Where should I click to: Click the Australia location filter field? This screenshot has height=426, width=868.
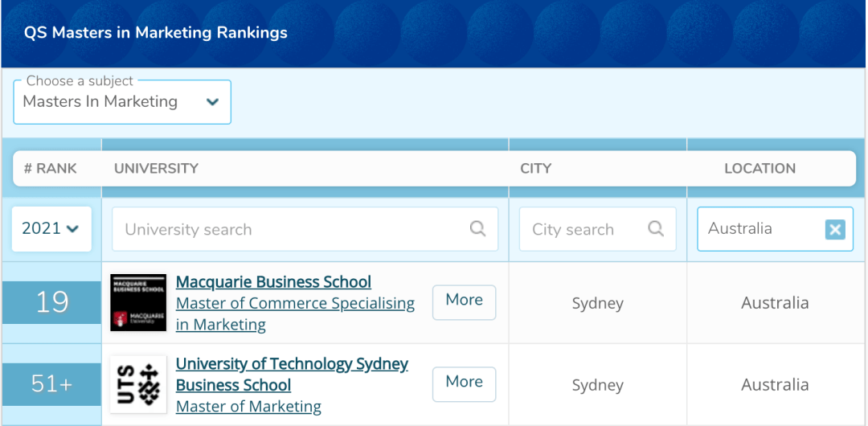[775, 229]
